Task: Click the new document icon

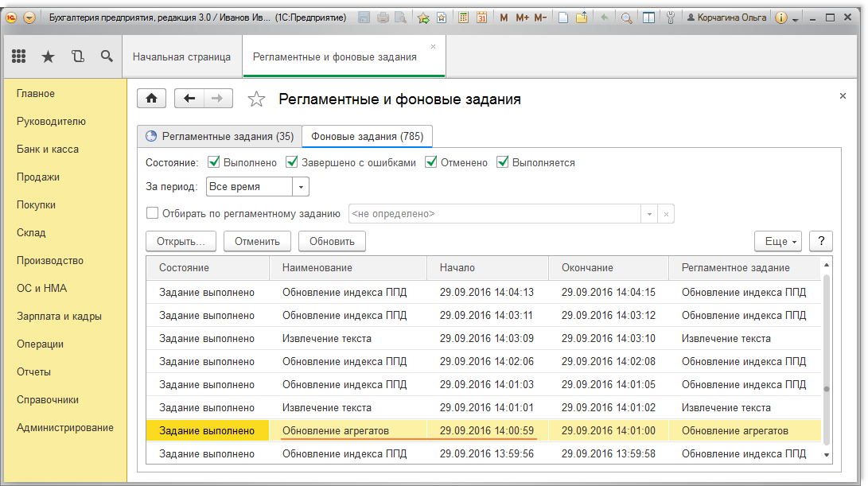Action: coord(563,17)
